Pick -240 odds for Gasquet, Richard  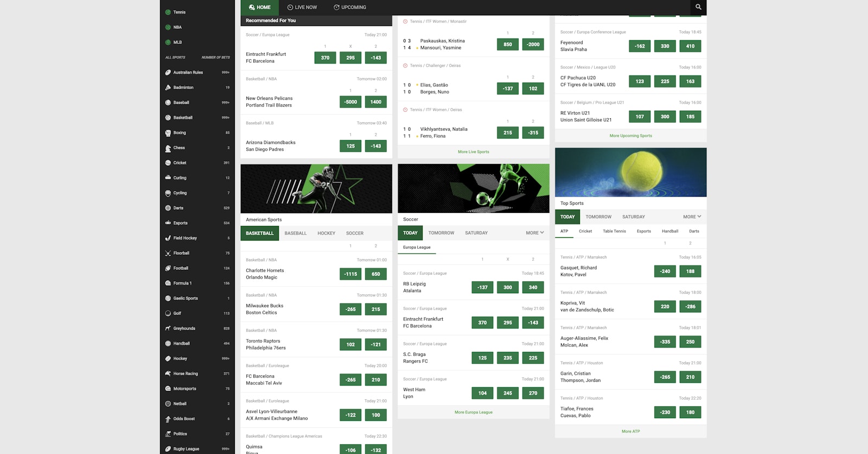pyautogui.click(x=665, y=272)
